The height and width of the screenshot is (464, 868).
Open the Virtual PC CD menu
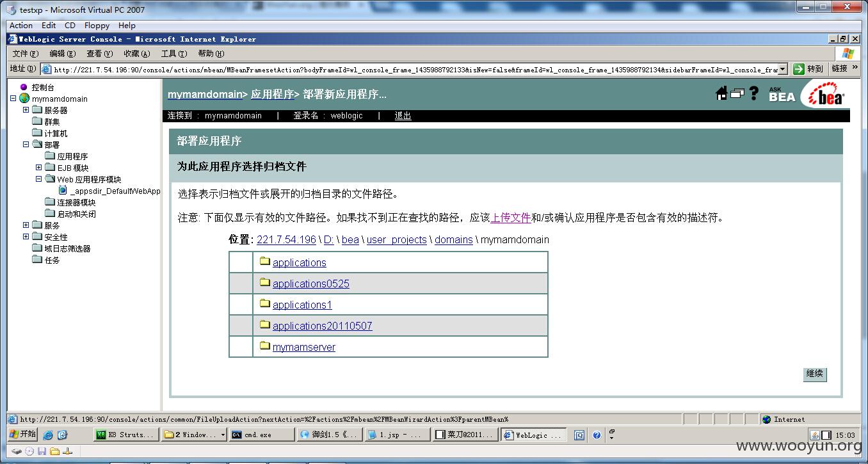(x=70, y=26)
